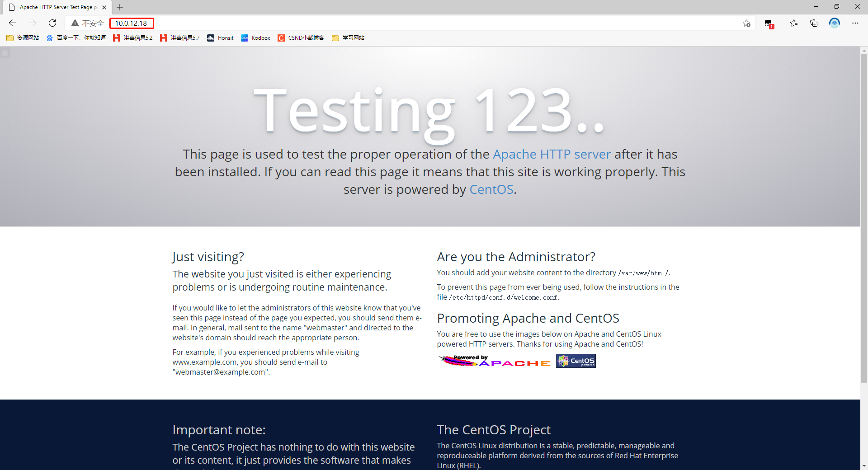Click the scrollbar up arrow
Viewport: 868px width, 470px height.
864,50
